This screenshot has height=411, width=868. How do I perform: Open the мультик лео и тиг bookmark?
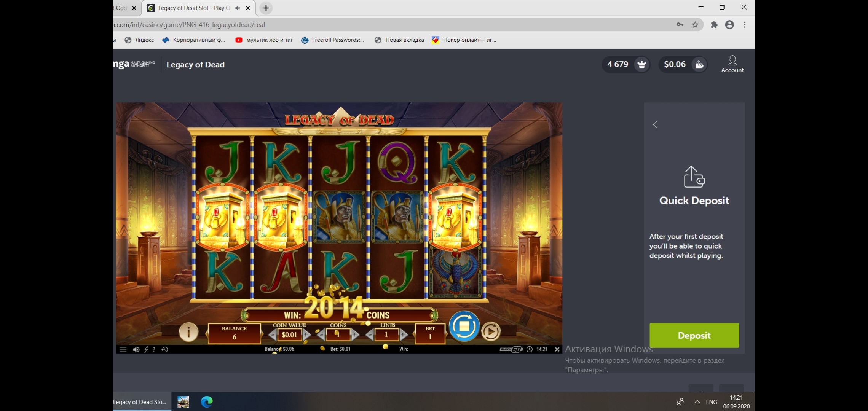pos(264,40)
